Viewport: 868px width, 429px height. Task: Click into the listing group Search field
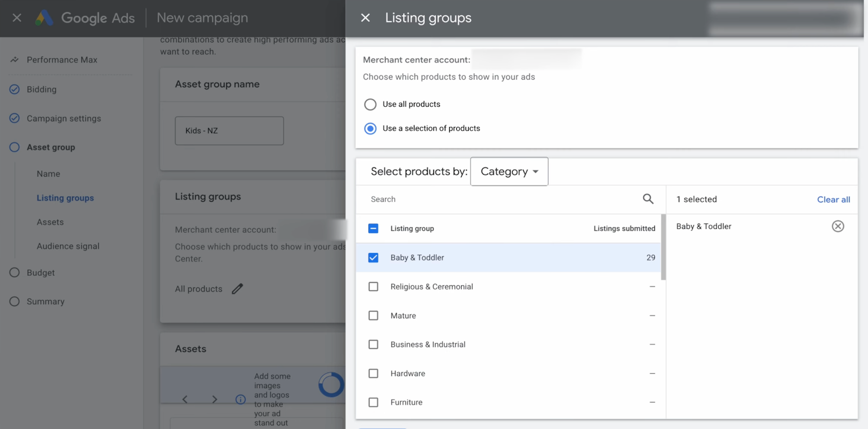click(x=499, y=199)
